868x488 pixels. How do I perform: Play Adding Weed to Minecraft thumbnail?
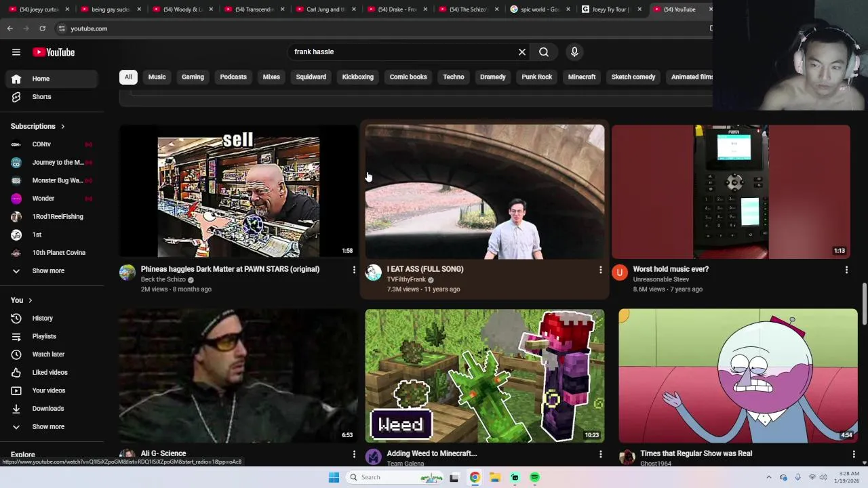pyautogui.click(x=485, y=376)
